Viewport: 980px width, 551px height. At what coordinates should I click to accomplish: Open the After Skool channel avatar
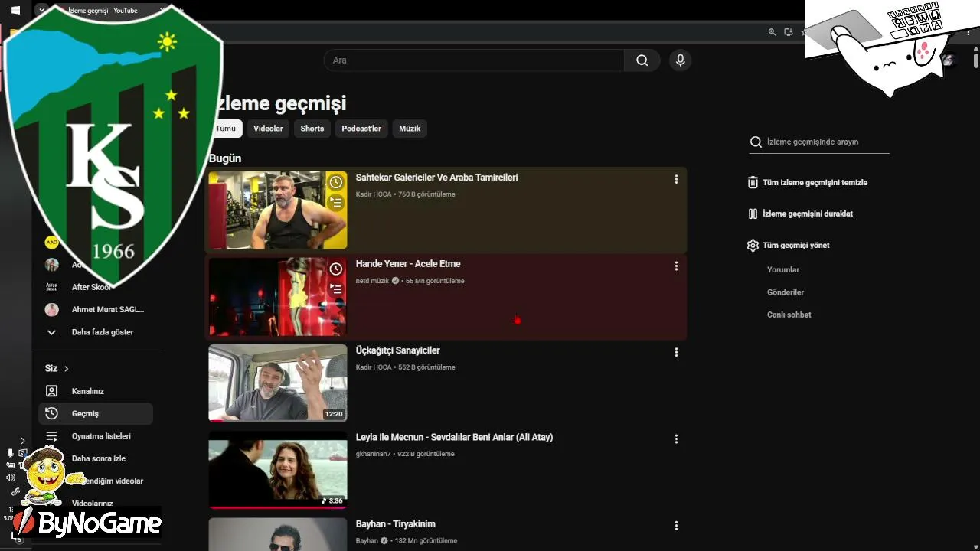click(x=51, y=287)
